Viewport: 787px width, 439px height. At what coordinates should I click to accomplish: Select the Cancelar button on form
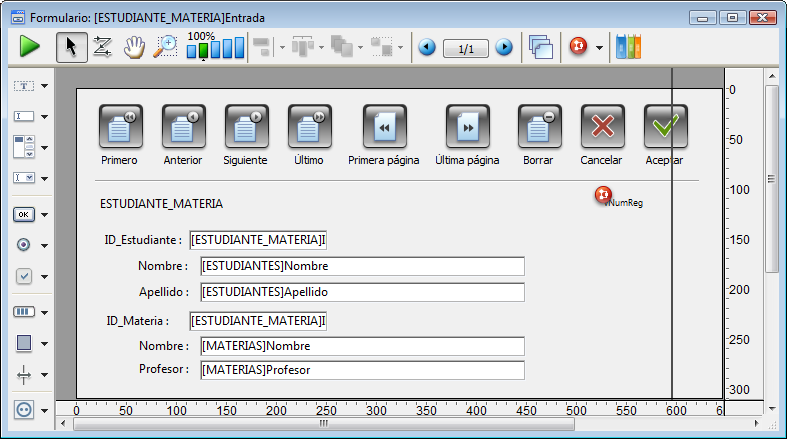[602, 127]
